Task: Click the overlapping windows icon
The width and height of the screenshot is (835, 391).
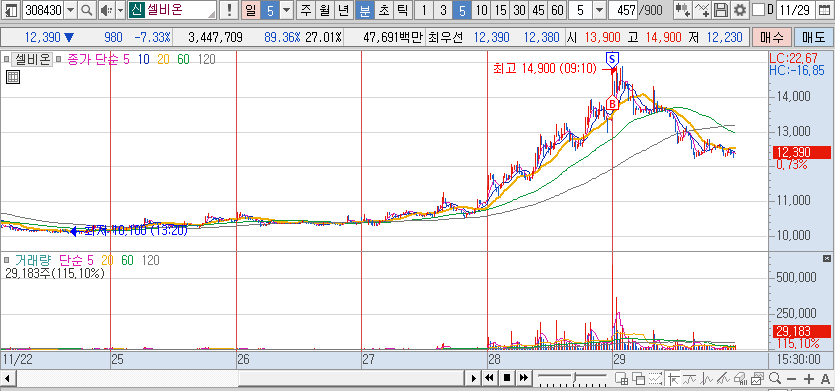Action: (638, 378)
